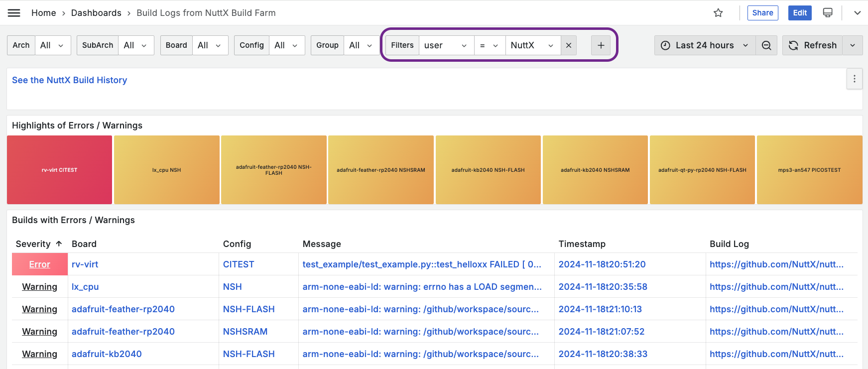Click timestamp 2024-11-18t20:38:33
868x369 pixels.
click(603, 354)
